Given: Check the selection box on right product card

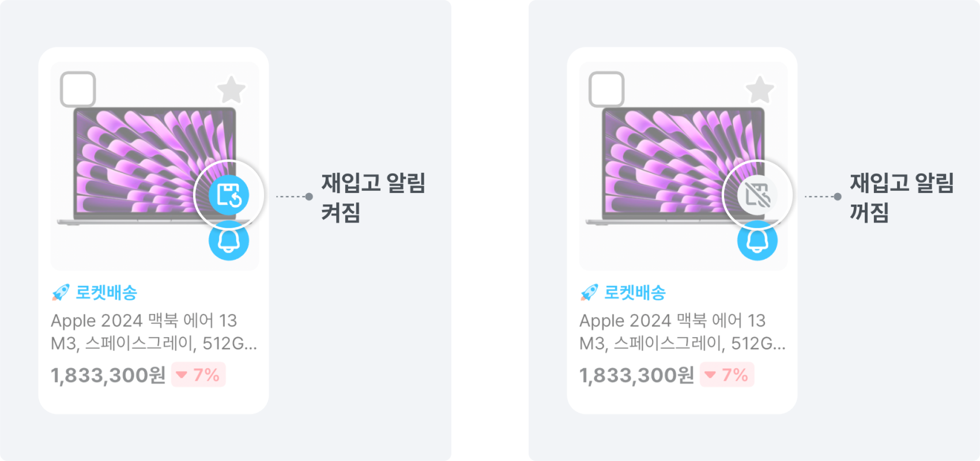Looking at the screenshot, I should coord(606,89).
